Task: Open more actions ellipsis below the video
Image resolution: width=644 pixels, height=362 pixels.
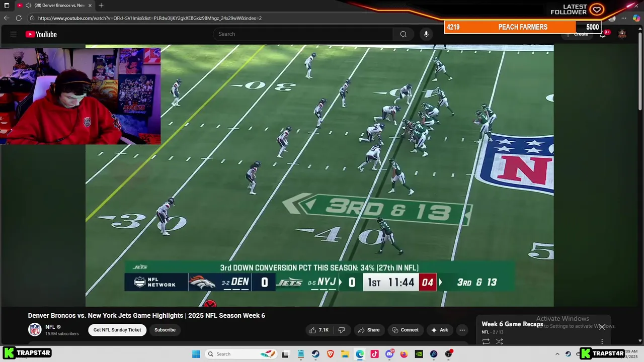Action: 462,330
